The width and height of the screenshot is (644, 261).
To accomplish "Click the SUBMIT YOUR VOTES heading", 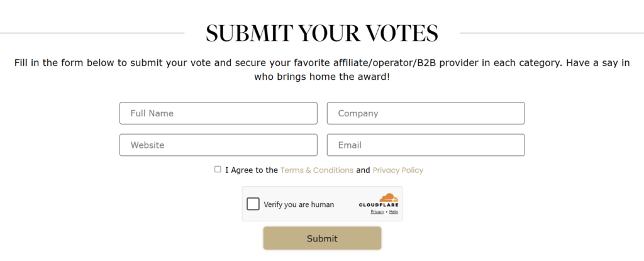I will 322,33.
